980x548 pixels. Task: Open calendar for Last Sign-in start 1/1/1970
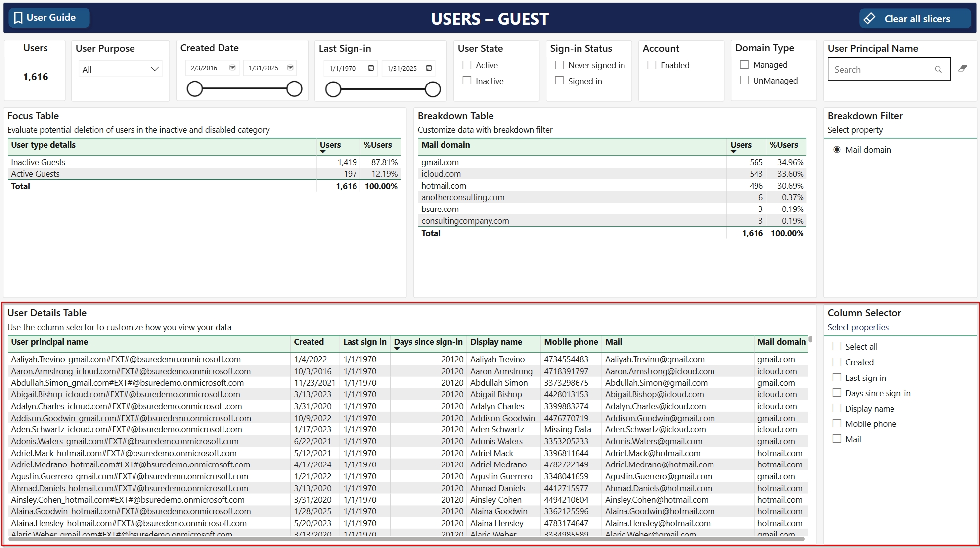[371, 68]
